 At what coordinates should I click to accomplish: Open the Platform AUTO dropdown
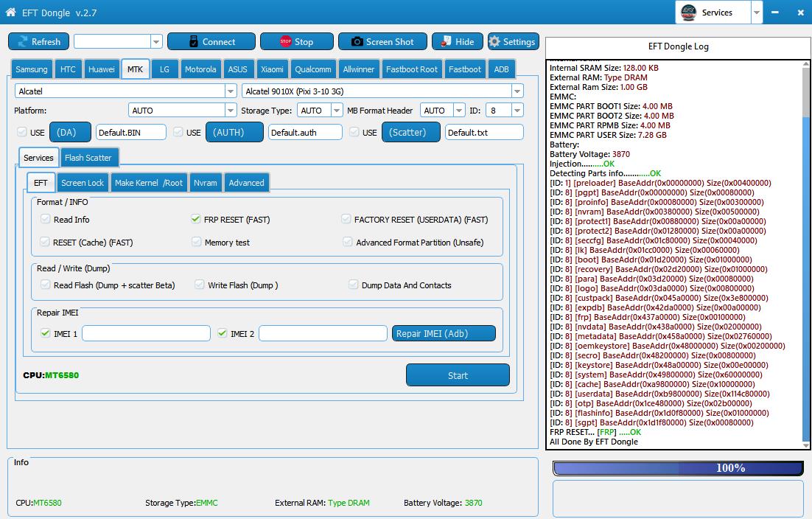(x=231, y=111)
